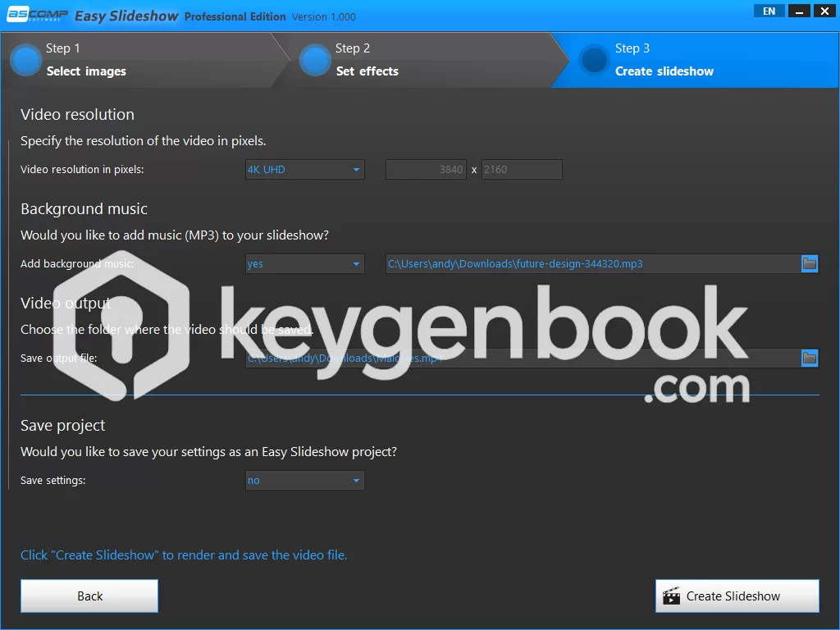The width and height of the screenshot is (840, 630).
Task: Click the 2160 height input field
Action: (x=521, y=170)
